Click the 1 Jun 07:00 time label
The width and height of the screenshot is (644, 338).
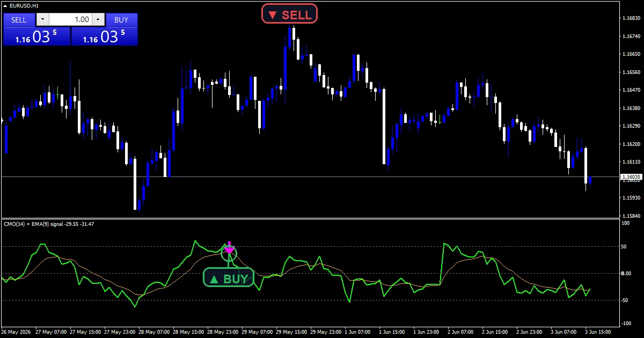(x=358, y=332)
